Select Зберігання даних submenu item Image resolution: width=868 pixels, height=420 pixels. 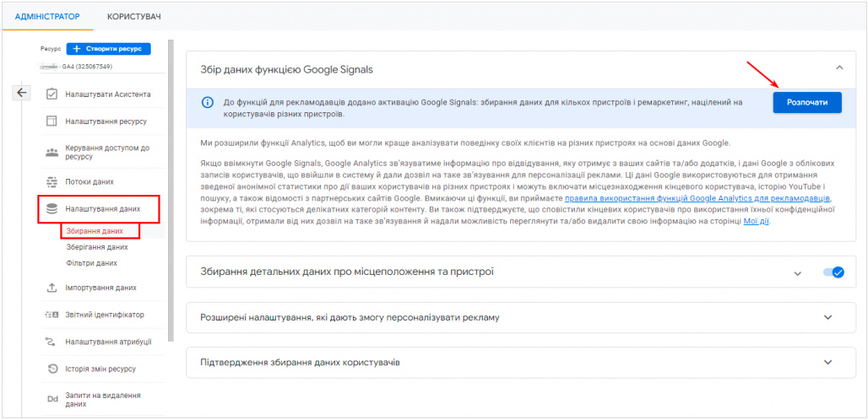click(x=96, y=247)
